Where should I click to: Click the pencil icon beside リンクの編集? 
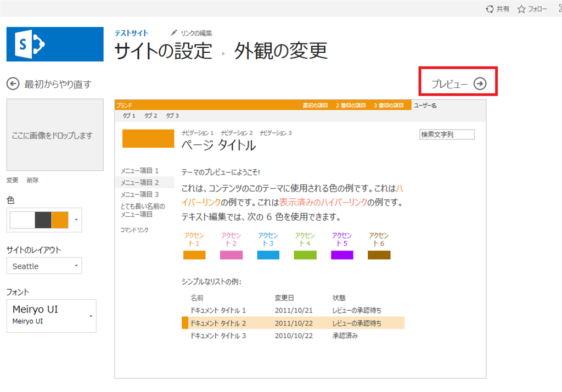pyautogui.click(x=174, y=33)
